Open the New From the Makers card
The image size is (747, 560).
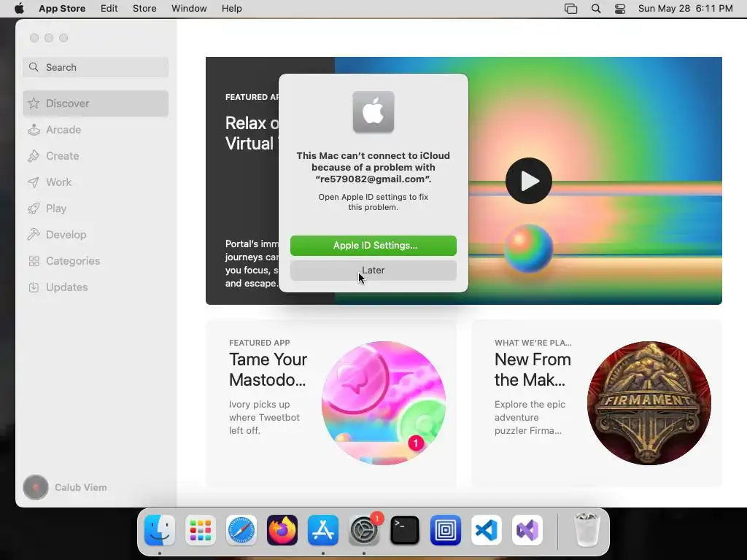(597, 402)
